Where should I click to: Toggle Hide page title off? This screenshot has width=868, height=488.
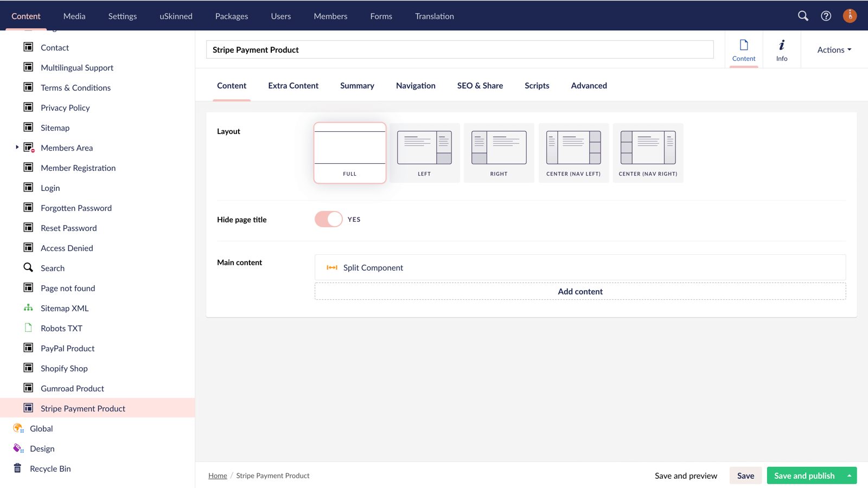tap(328, 219)
